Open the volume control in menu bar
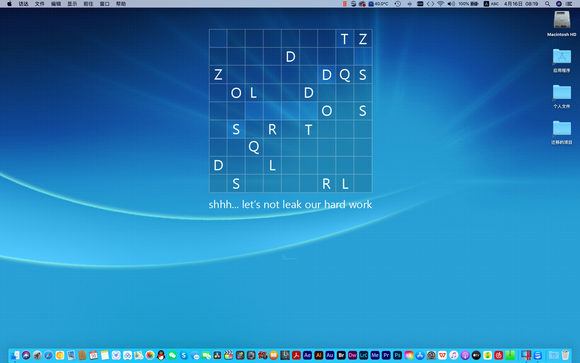The image size is (580, 363). 451,4
